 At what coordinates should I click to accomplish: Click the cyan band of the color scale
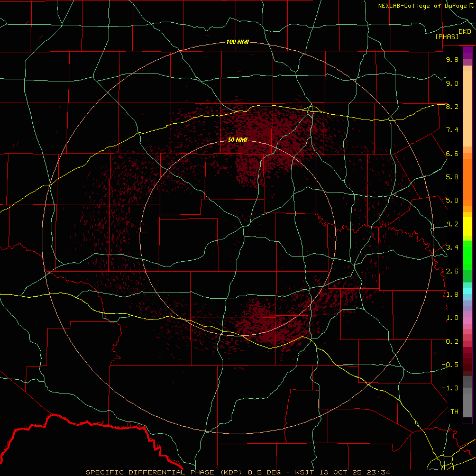tap(467, 291)
